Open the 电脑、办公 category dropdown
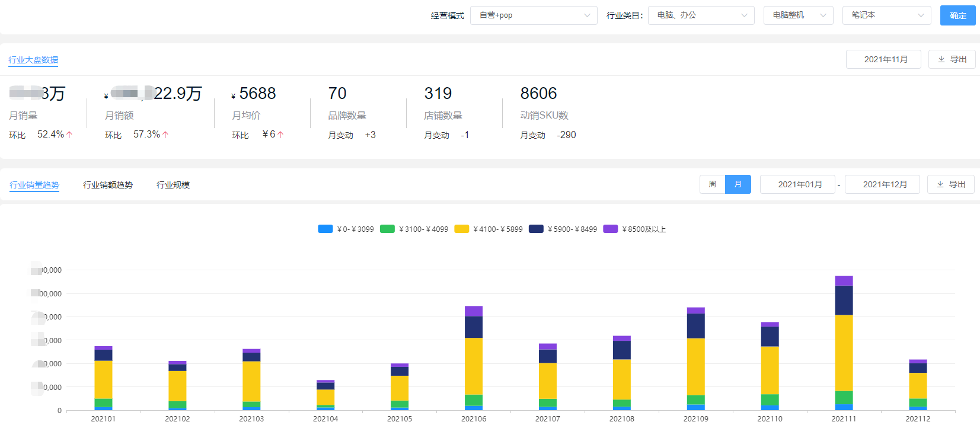Viewport: 980px width, 438px height. [701, 15]
